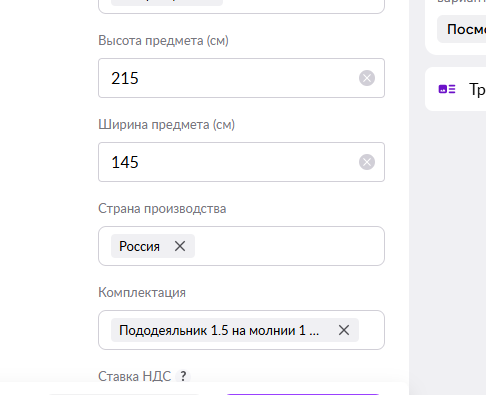Viewport: 486px width, 395px height.
Task: Clear the item height value 215
Action: (x=367, y=78)
